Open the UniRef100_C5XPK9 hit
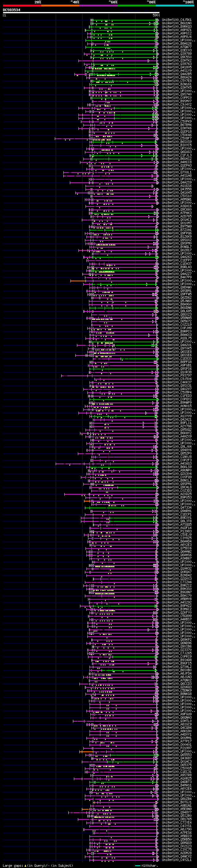The width and height of the screenshot is (197, 868). click(x=176, y=121)
